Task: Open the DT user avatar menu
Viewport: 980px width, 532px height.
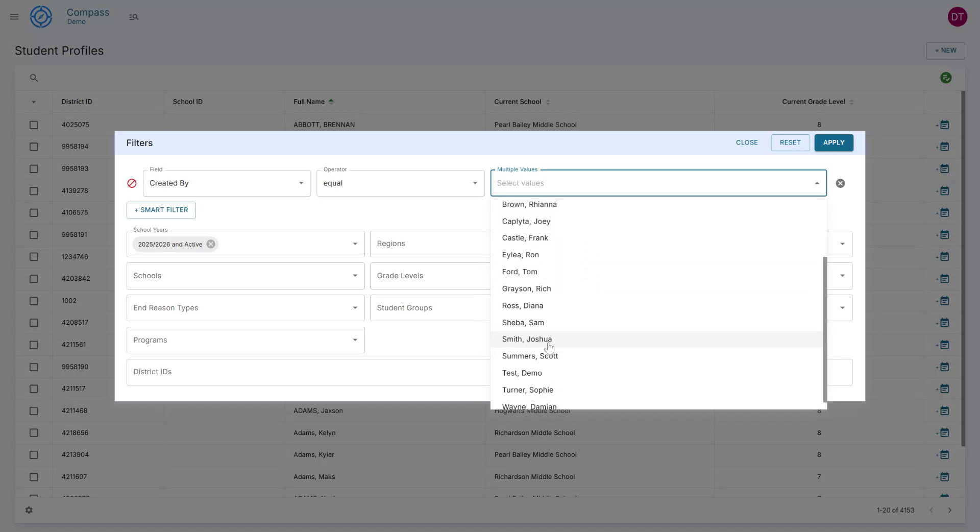Action: 958,16
